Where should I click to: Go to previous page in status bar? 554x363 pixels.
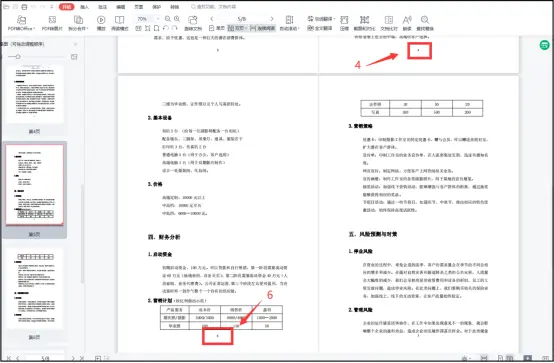(x=18, y=358)
